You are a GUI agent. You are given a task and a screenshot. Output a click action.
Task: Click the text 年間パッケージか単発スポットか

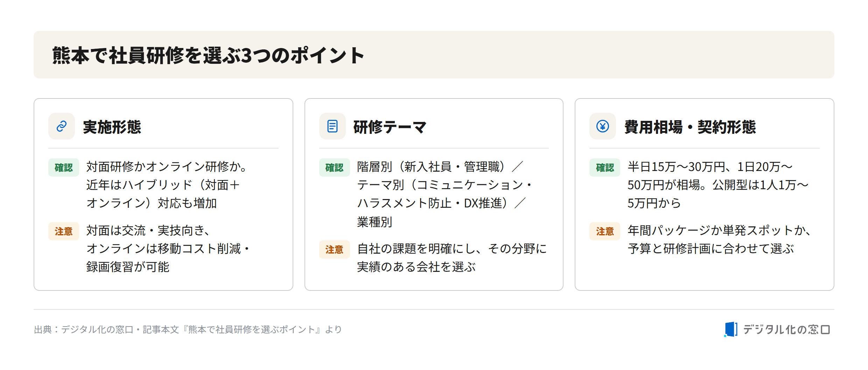[719, 231]
